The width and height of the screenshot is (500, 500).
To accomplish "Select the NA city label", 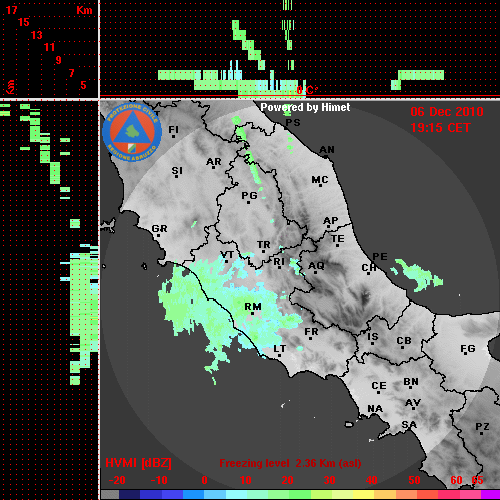I will click(375, 409).
